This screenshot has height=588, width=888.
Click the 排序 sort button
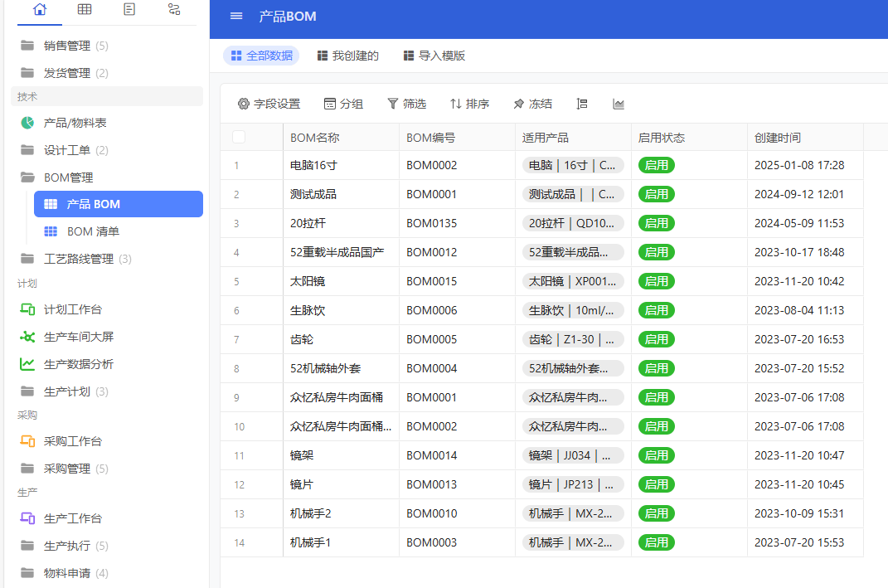point(469,104)
